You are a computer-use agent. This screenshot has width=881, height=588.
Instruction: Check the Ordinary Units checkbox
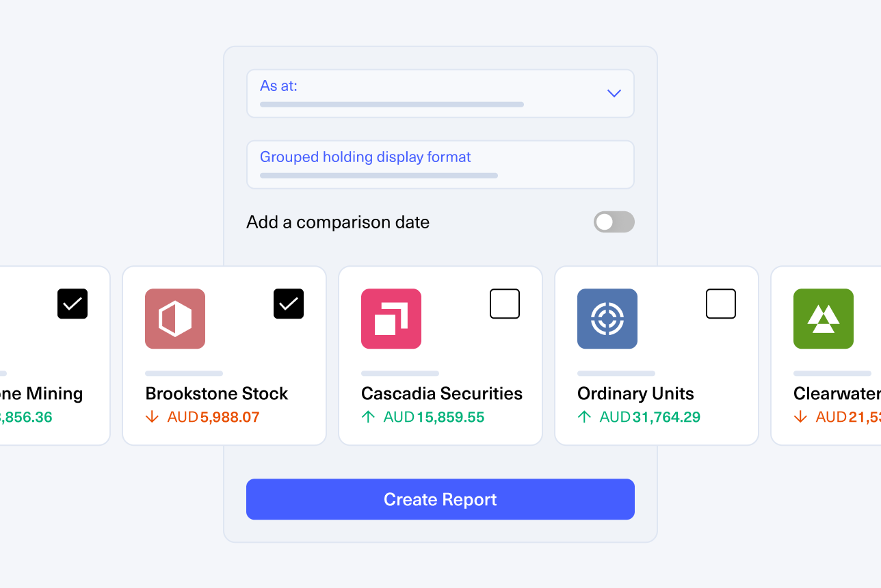721,304
